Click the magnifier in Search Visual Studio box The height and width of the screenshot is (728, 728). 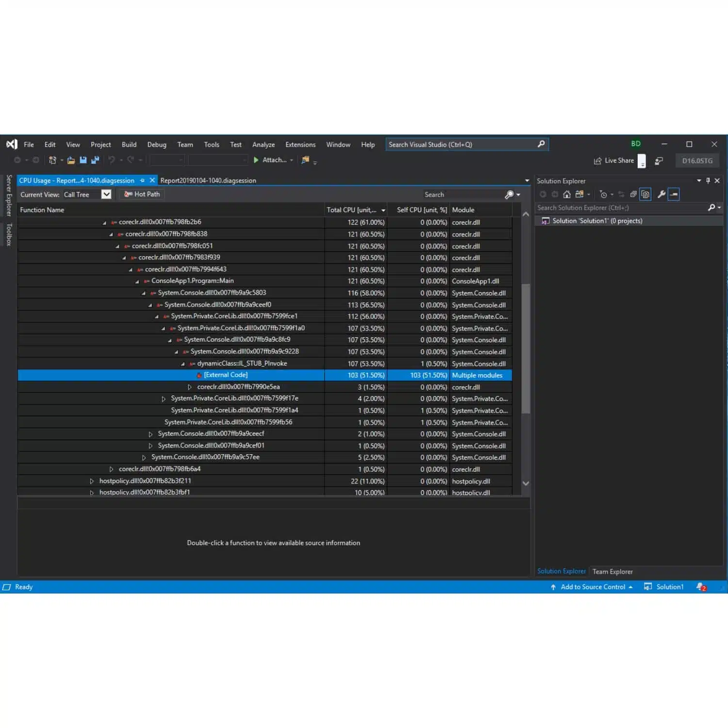point(541,144)
